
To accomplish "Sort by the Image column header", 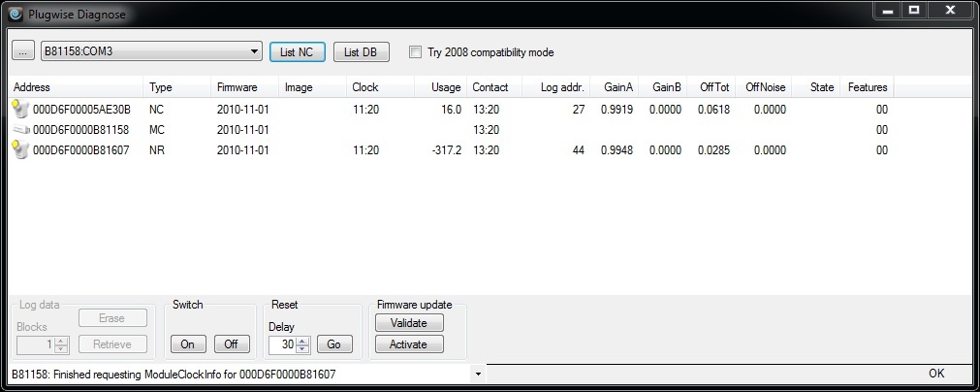I will 312,87.
